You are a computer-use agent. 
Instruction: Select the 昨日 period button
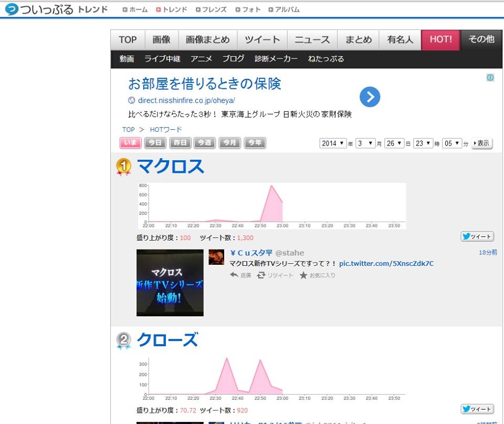(180, 143)
